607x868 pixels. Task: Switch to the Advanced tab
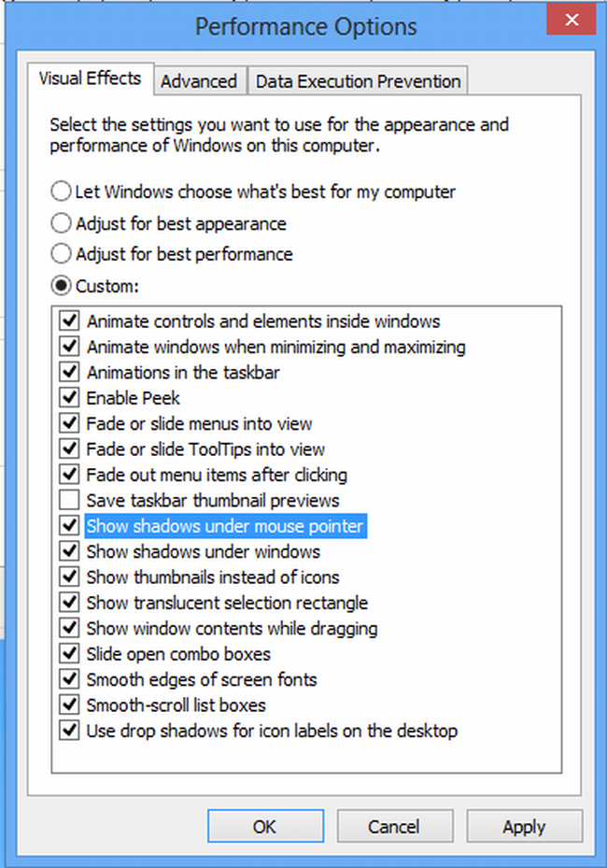pyautogui.click(x=199, y=81)
